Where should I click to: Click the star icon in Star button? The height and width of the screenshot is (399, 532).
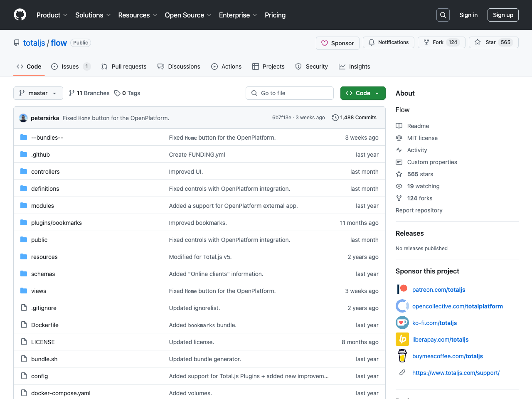click(478, 42)
